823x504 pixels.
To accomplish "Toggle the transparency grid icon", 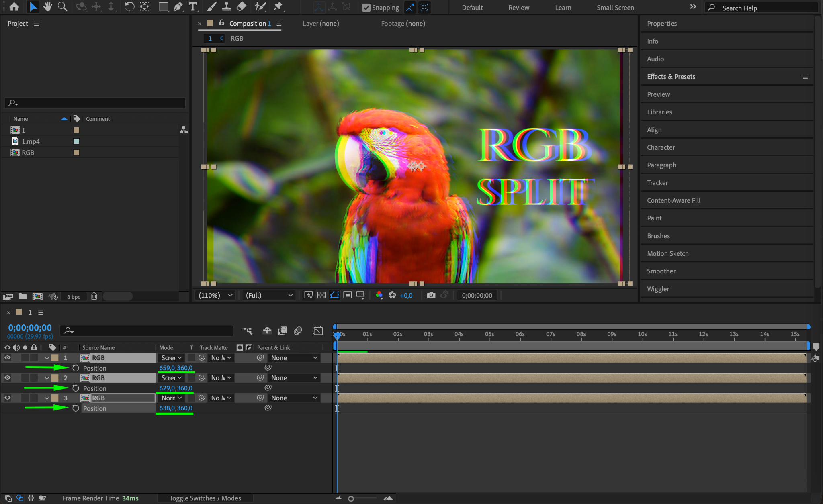I will point(321,295).
